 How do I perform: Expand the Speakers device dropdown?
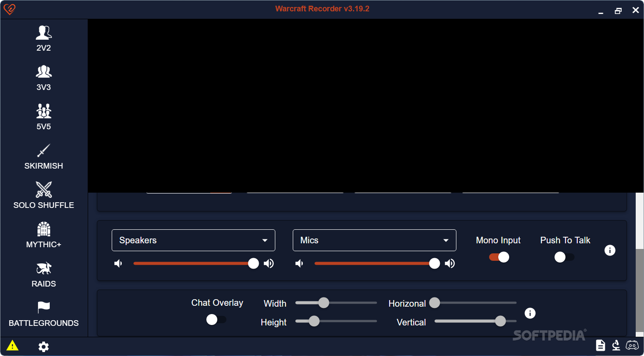tap(193, 240)
